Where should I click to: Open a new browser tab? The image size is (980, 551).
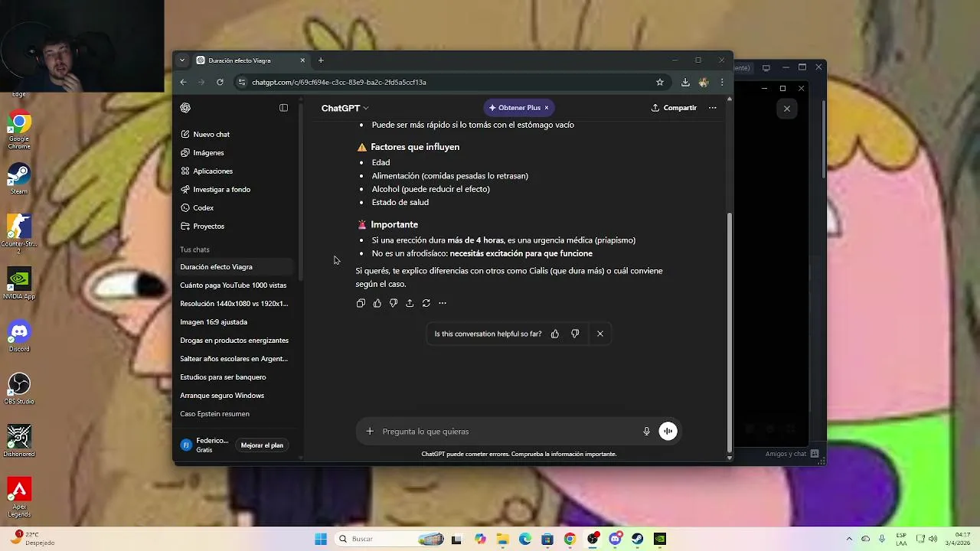(321, 60)
